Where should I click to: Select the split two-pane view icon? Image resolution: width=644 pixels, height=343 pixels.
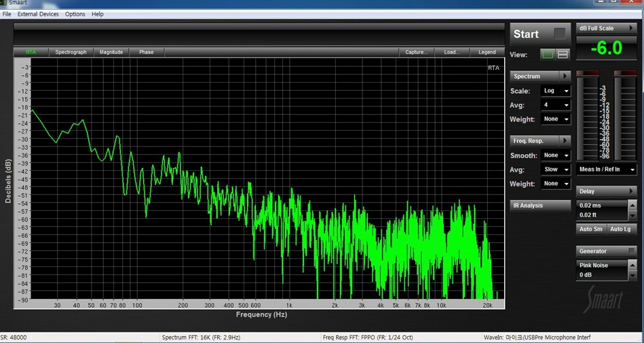point(563,54)
